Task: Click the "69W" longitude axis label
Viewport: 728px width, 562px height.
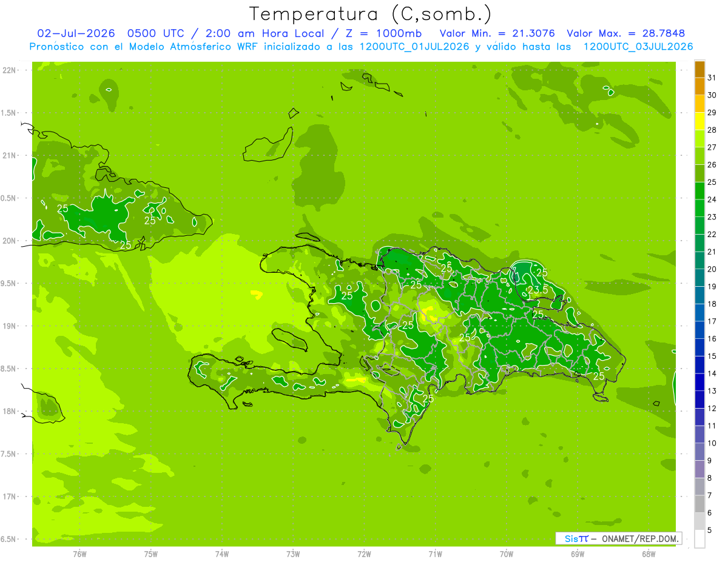Action: (577, 554)
